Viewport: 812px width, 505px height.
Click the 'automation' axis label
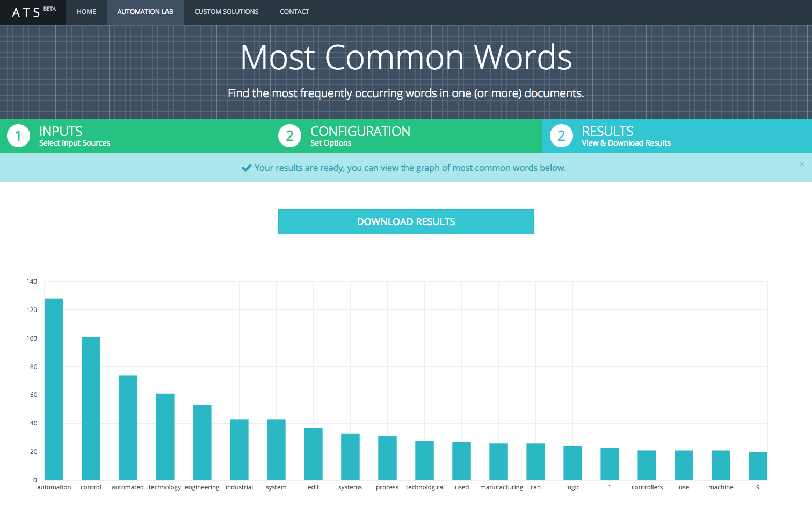[54, 487]
